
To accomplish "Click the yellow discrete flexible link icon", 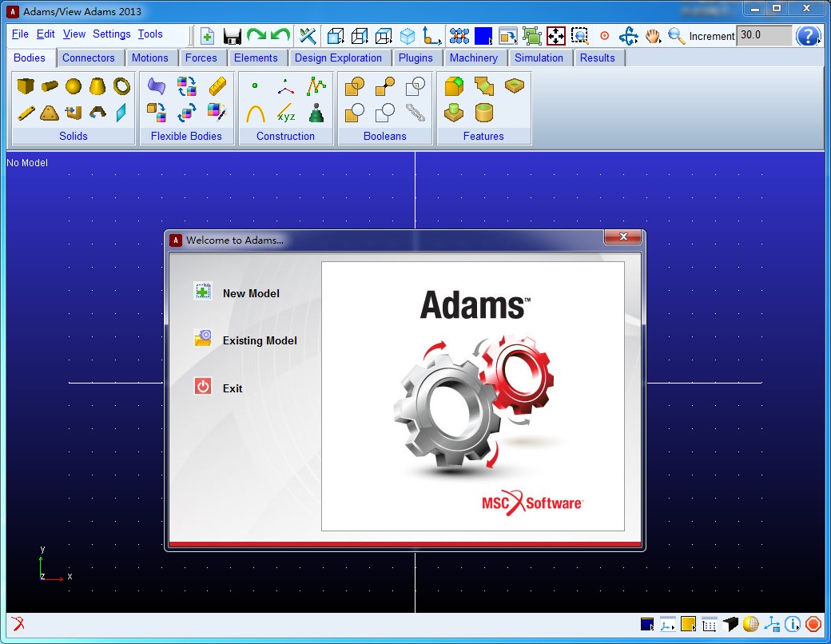I will [x=217, y=85].
